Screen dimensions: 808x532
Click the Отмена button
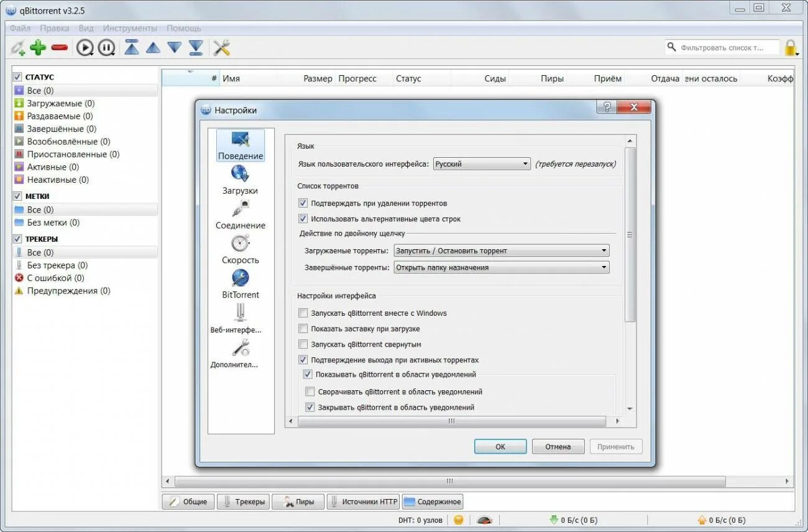558,446
